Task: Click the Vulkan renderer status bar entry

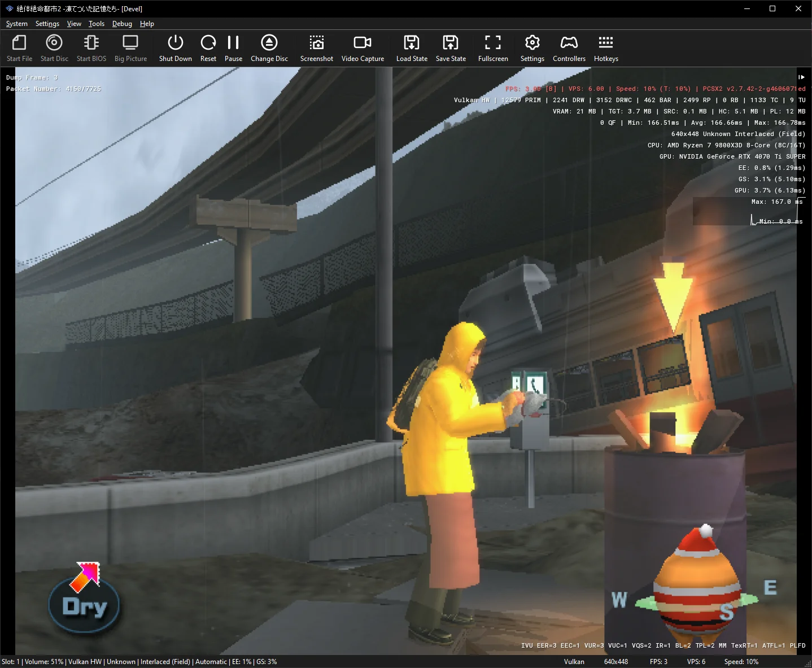Action: pos(574,662)
